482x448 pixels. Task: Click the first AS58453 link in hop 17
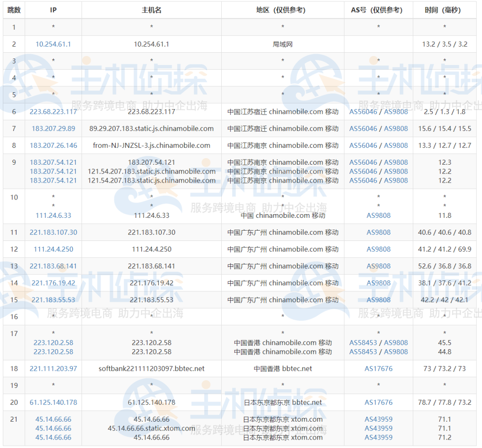[363, 343]
